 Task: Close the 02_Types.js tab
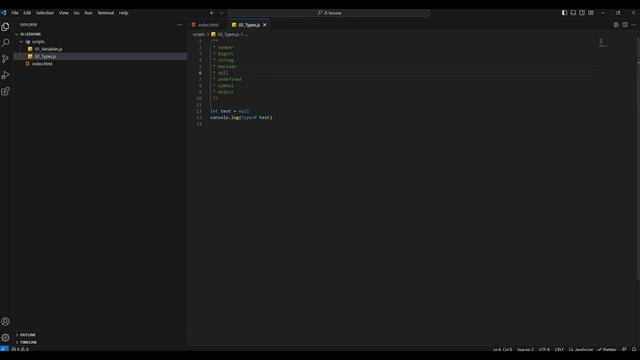pyautogui.click(x=264, y=25)
